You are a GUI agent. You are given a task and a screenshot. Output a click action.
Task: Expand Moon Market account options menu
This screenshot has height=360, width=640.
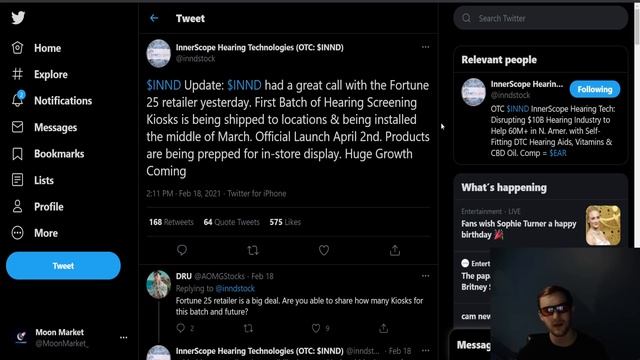[x=124, y=338]
